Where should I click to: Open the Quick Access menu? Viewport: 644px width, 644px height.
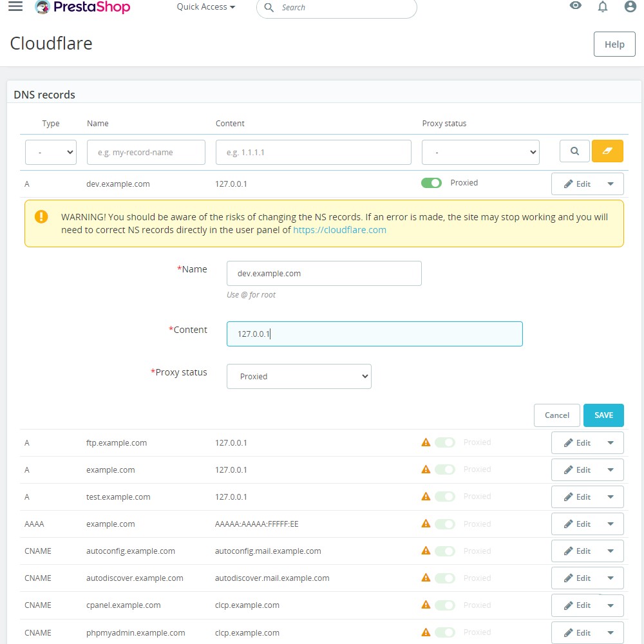pyautogui.click(x=206, y=7)
